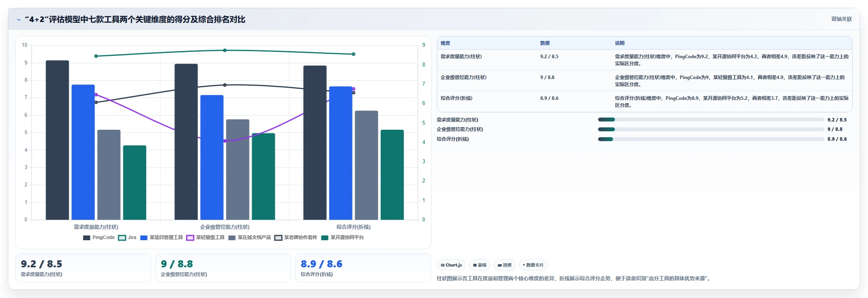Click the 双轴关联 label in header
The image size is (868, 298).
[x=841, y=19]
